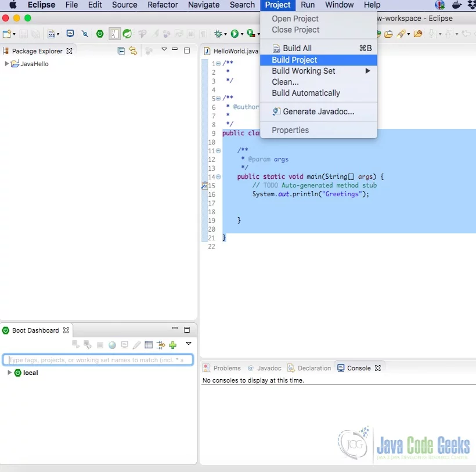Open the Apple menu
476x472 pixels.
(x=13, y=5)
